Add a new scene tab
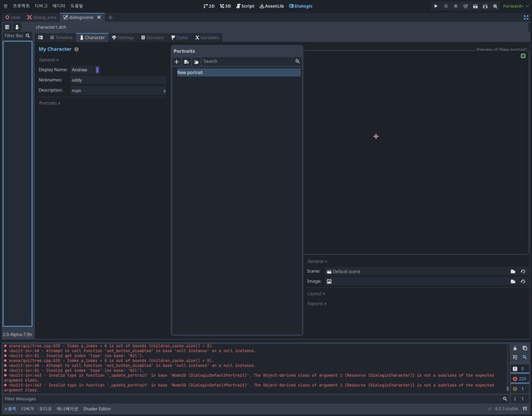 111,17
